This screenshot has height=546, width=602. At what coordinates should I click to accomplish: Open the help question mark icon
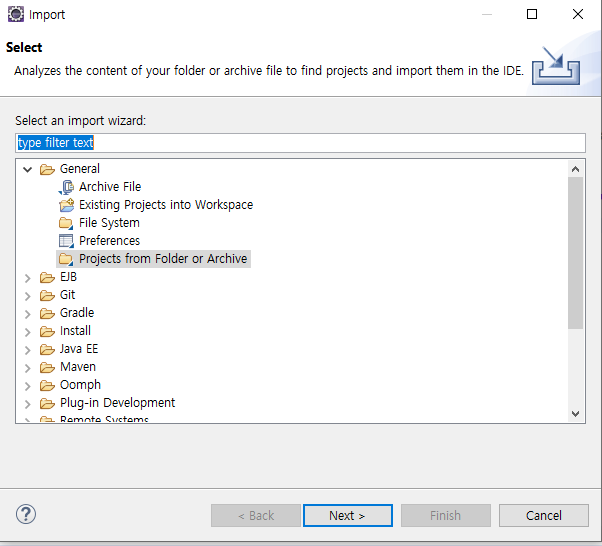[x=26, y=514]
